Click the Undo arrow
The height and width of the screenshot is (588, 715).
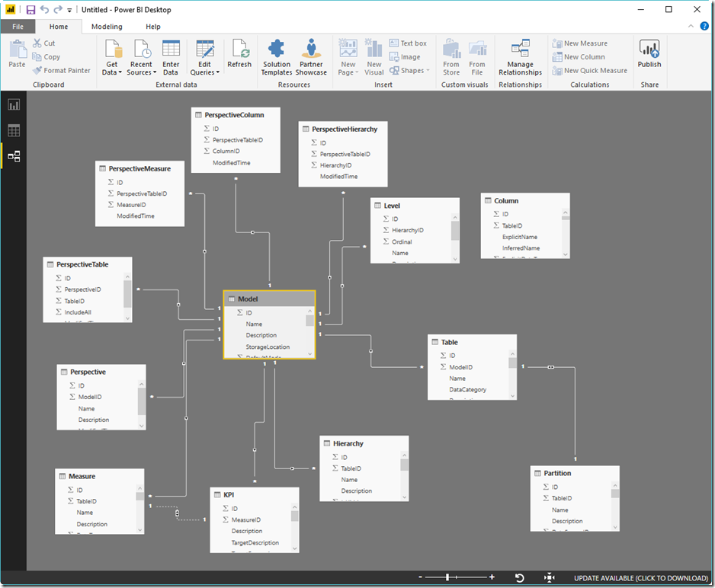pyautogui.click(x=44, y=10)
